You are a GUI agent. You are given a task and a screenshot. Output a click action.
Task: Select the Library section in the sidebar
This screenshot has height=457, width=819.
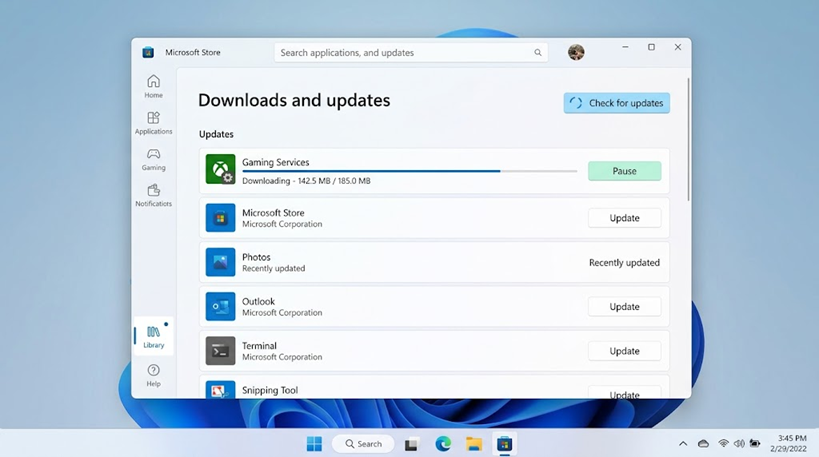click(x=154, y=336)
